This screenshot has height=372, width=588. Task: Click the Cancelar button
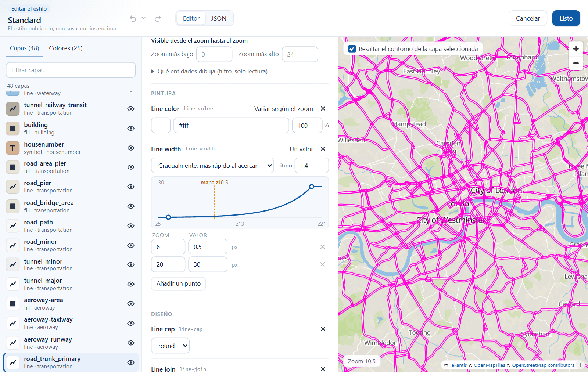[x=528, y=18]
